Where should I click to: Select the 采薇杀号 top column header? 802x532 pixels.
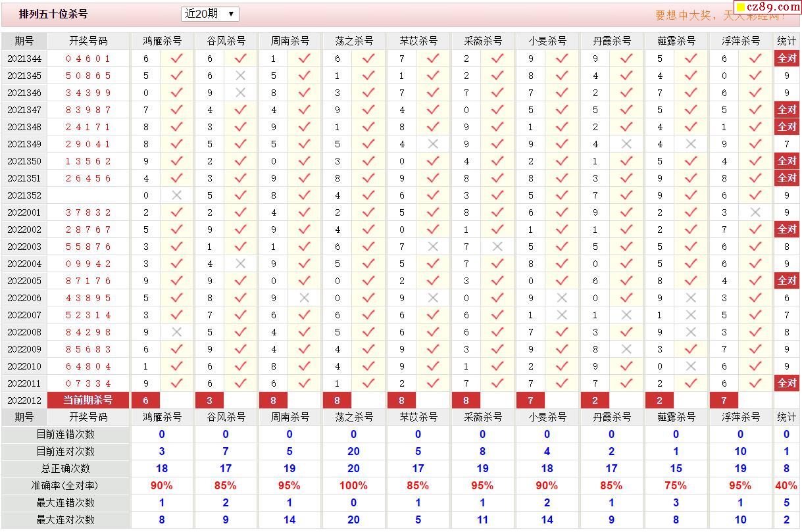[x=483, y=41]
